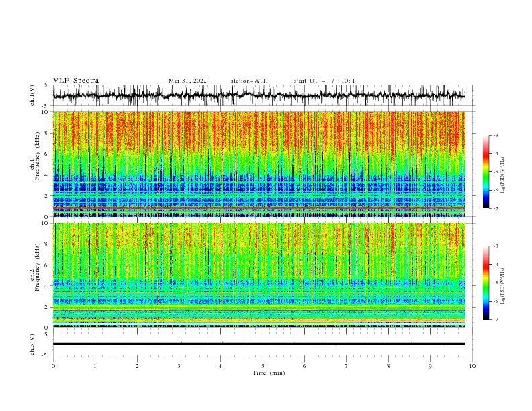Click inside the ch.2 spectrogram plot
The width and height of the screenshot is (532, 411).
[259, 275]
